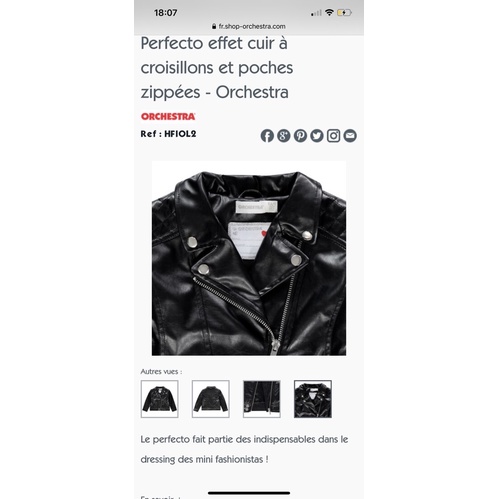Tap the product title Perfecto effet cuir
The image size is (499, 499).
[217, 68]
